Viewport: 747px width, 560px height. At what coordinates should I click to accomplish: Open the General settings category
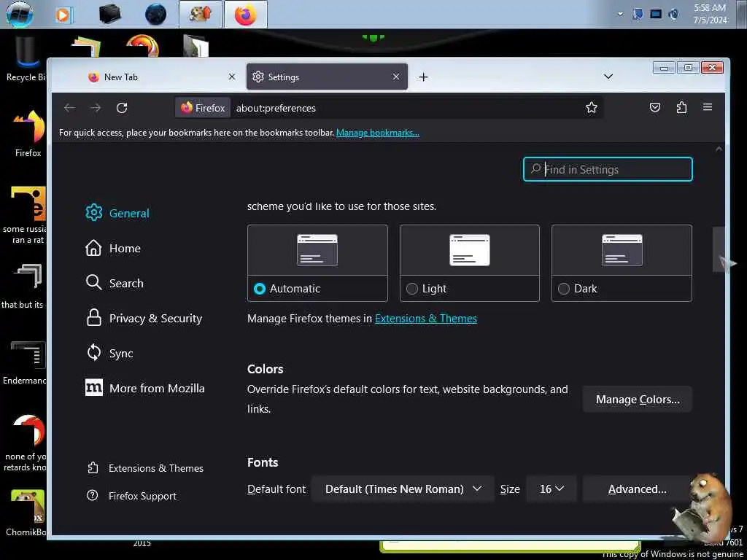[x=117, y=213]
